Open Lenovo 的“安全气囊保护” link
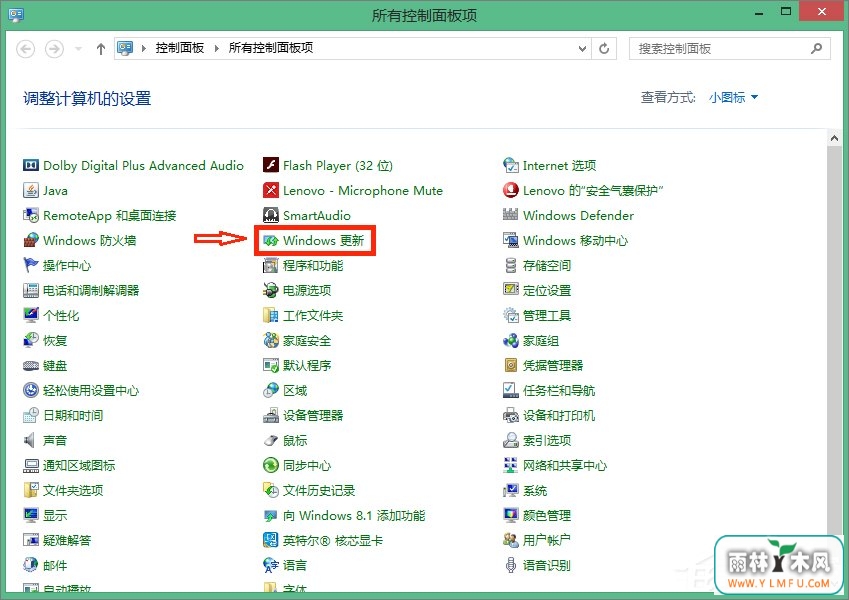The image size is (849, 600). tap(593, 191)
